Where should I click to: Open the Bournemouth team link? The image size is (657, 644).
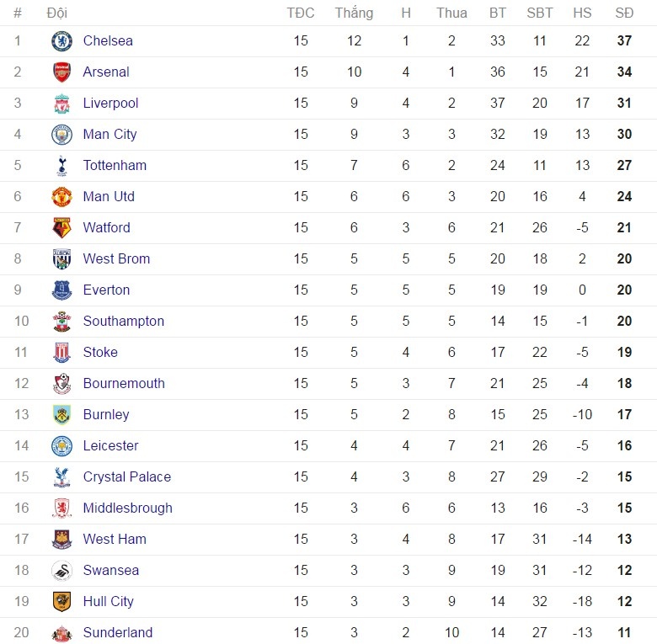[x=124, y=384]
